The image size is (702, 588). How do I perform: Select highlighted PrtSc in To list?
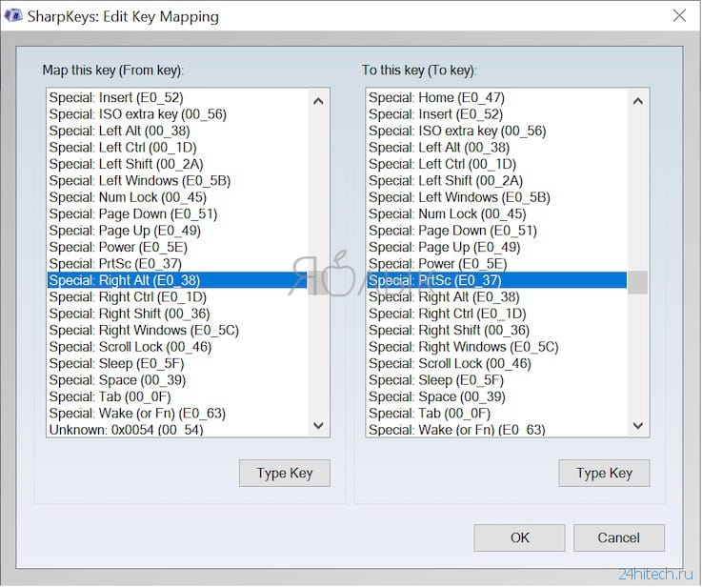497,280
